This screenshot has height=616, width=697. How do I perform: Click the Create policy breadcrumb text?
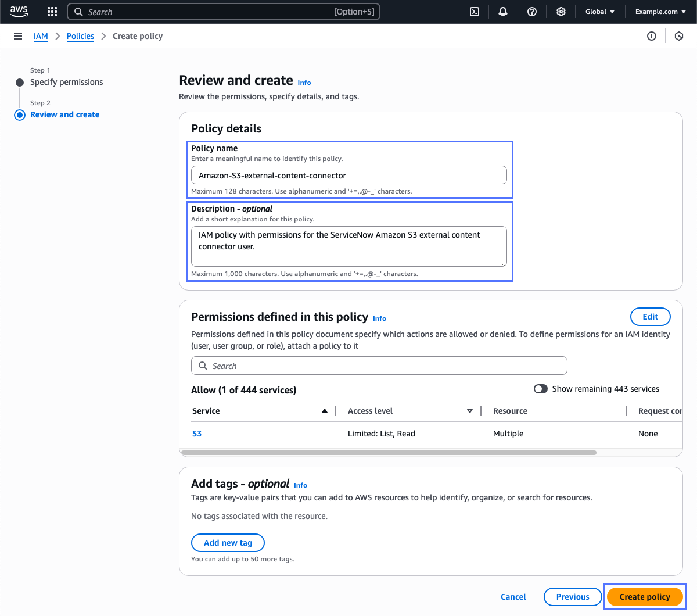(x=138, y=36)
